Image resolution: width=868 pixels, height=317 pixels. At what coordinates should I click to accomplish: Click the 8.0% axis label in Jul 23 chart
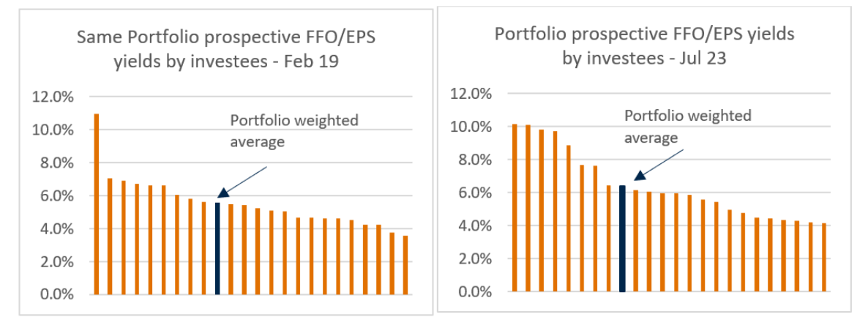point(472,160)
